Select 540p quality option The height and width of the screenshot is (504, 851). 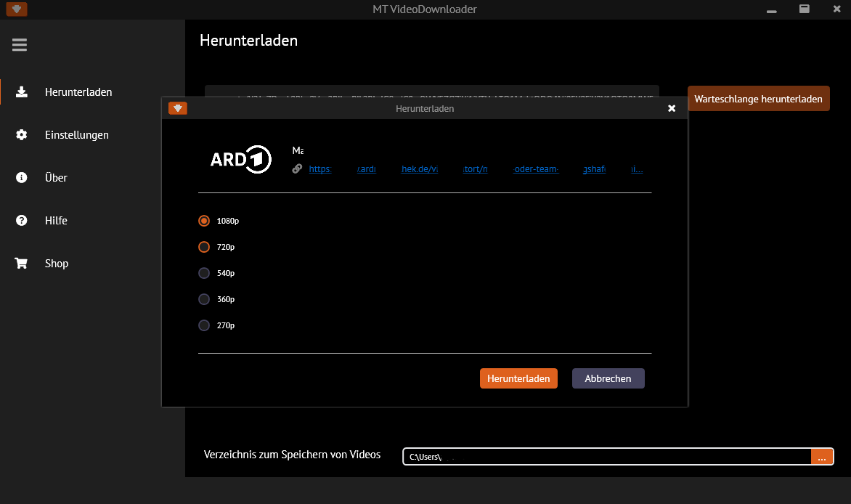204,273
